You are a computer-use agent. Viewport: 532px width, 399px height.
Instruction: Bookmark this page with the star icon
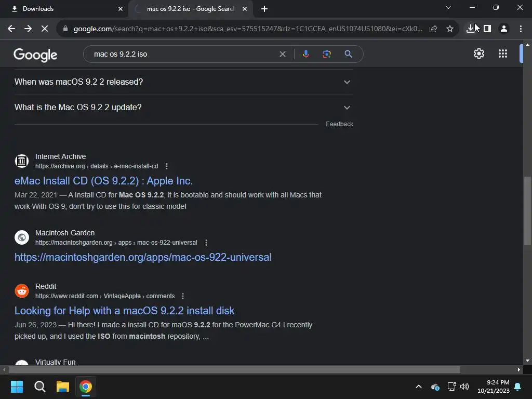[x=450, y=29]
